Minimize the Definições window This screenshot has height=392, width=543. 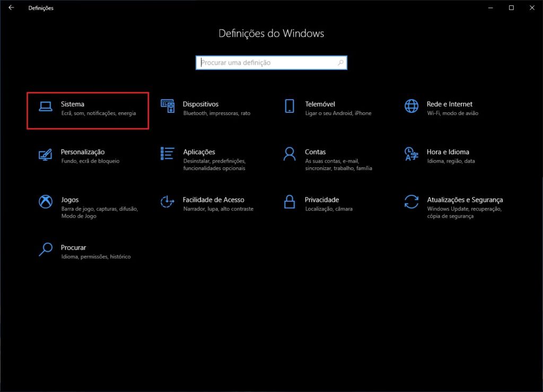491,7
